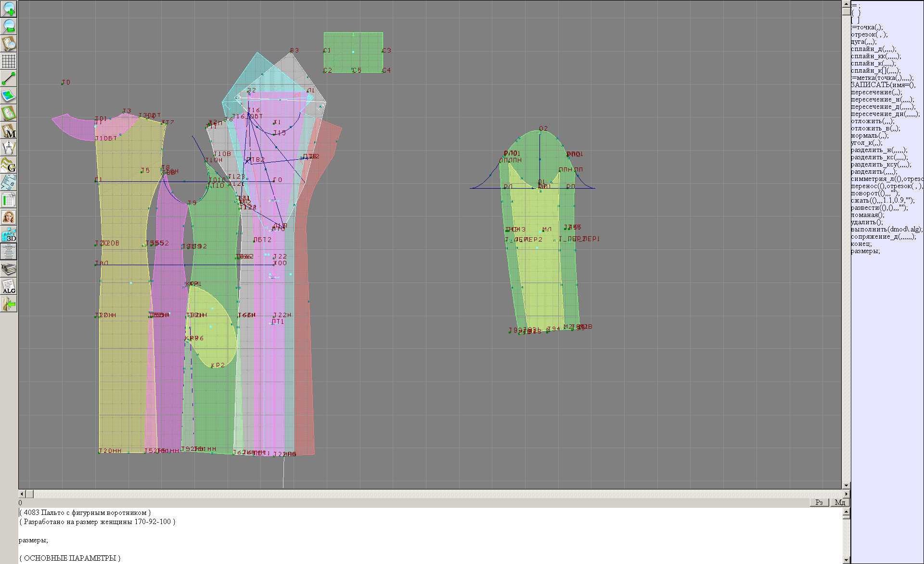Viewport: 924px width, 564px height.
Task: Open the G grading icon
Action: (x=9, y=165)
